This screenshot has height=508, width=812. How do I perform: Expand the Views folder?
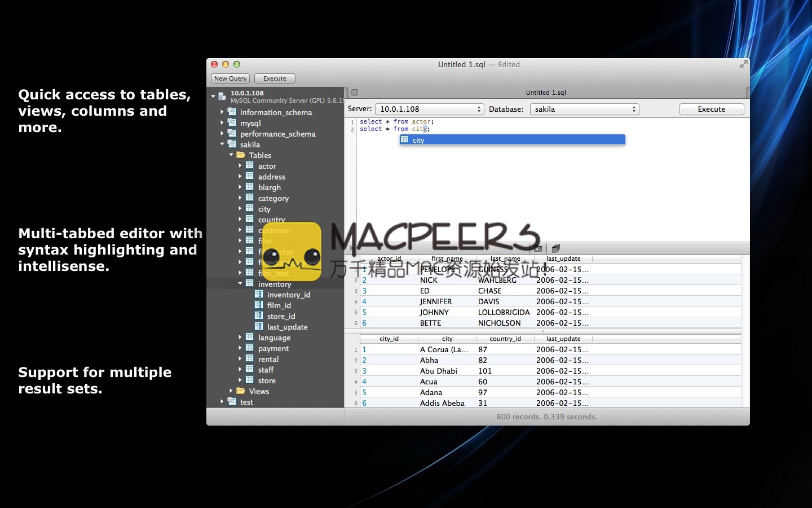(231, 391)
